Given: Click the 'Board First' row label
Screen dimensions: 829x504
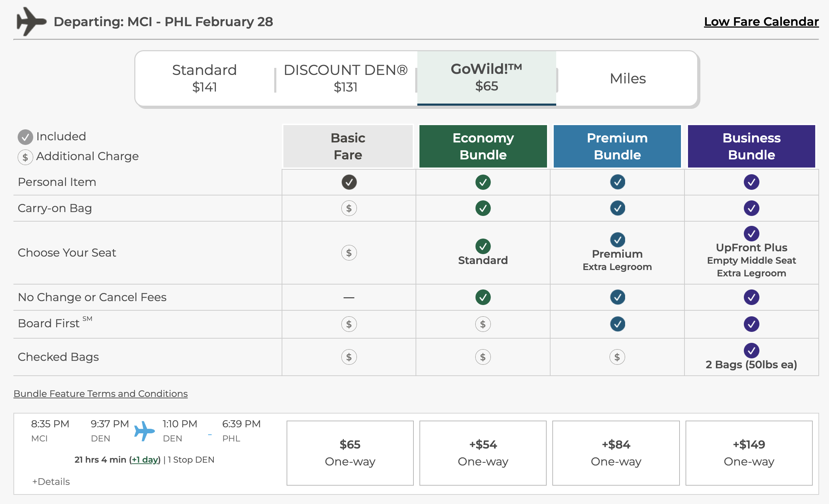Looking at the screenshot, I should (55, 323).
